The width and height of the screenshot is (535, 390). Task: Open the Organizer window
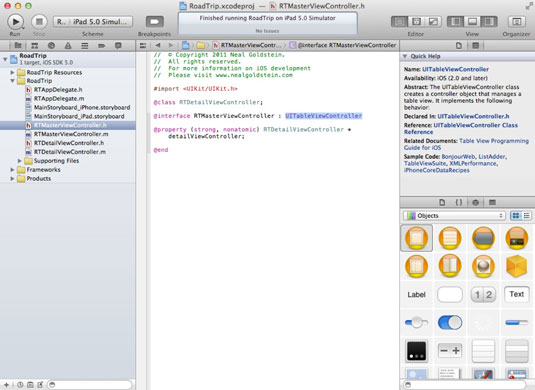pyautogui.click(x=517, y=22)
